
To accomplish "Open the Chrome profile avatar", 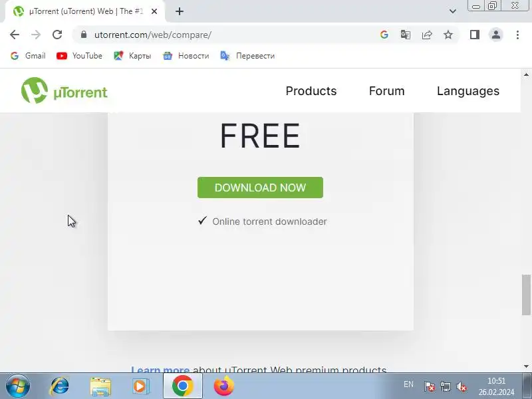I will 496,35.
